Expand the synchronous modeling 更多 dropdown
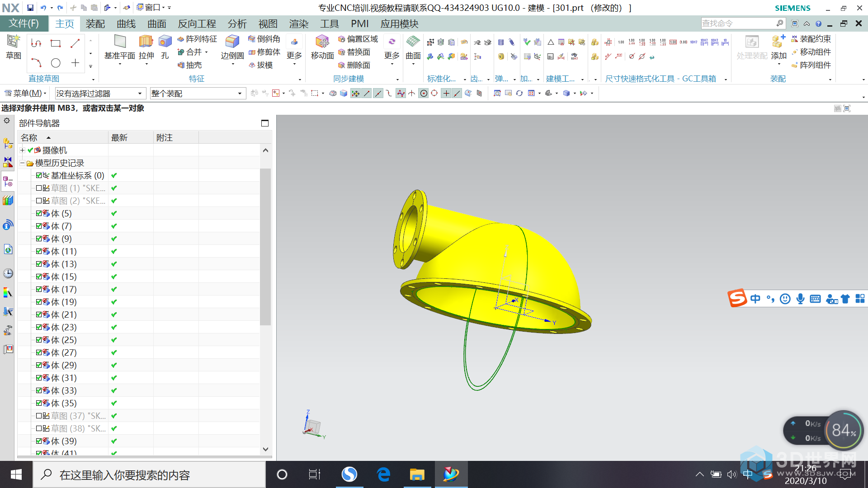Viewport: 868px width, 488px height. click(392, 64)
